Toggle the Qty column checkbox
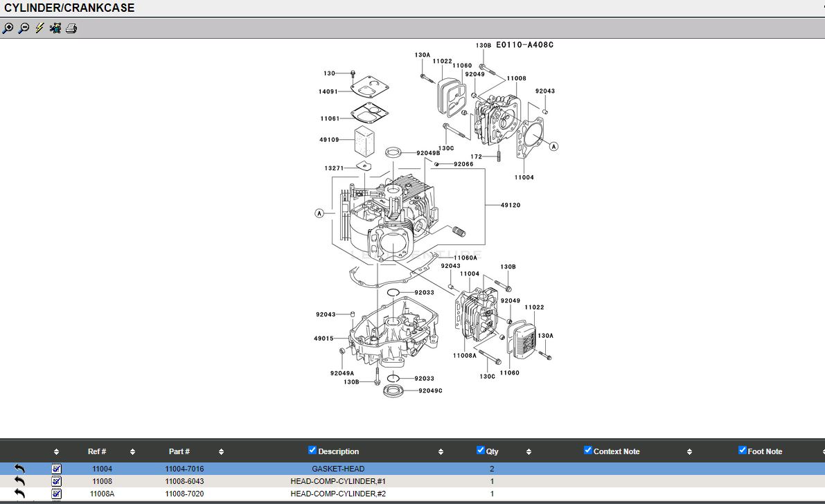The width and height of the screenshot is (825, 504). click(x=481, y=450)
